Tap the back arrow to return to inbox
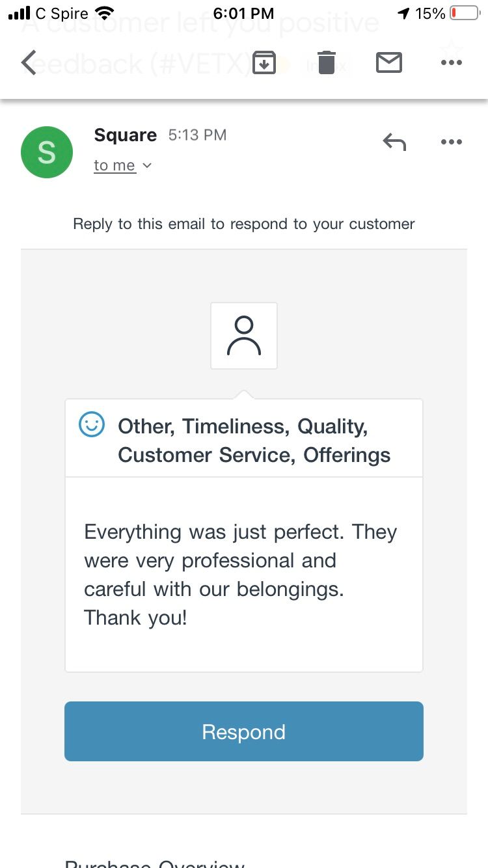Viewport: 488px width, 868px height. pos(29,62)
